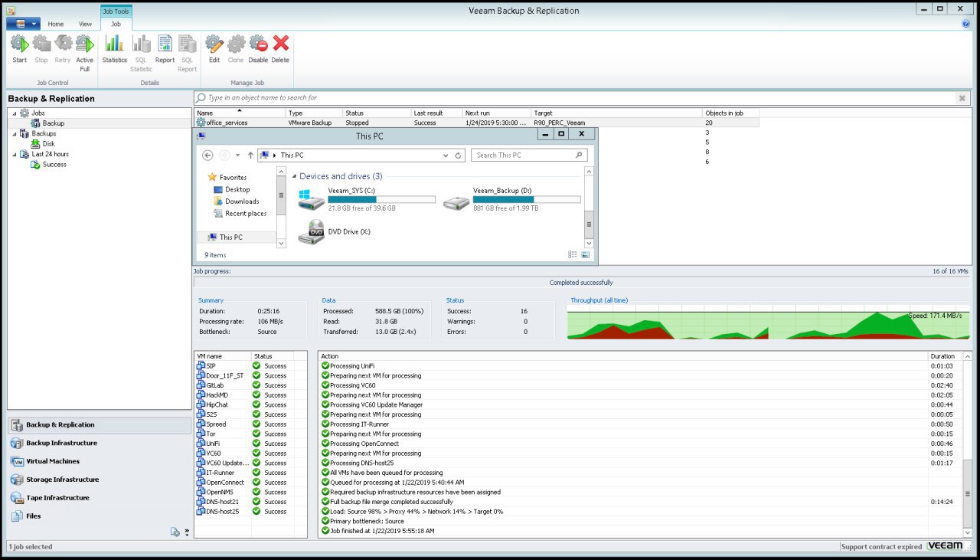Open the Backup Infrastructure view
980x560 pixels.
[x=99, y=443]
